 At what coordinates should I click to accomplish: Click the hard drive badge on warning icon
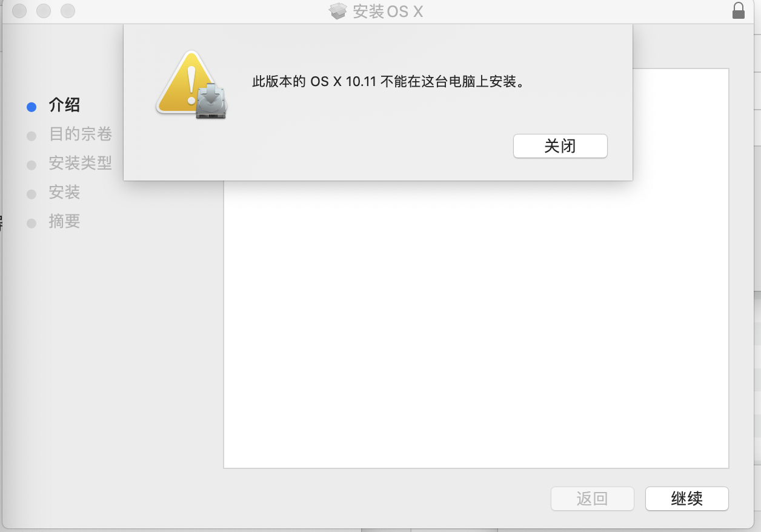tap(211, 101)
